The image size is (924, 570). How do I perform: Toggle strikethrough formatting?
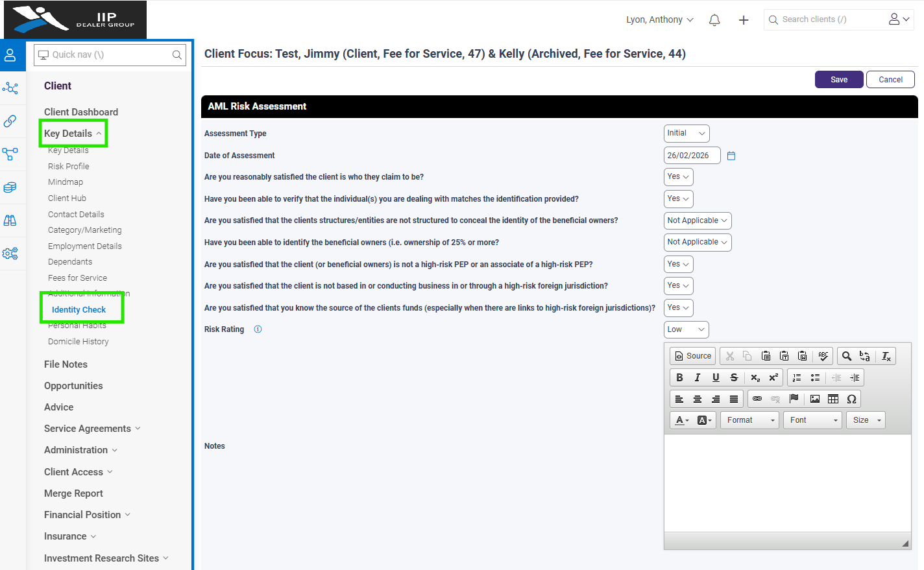tap(734, 377)
